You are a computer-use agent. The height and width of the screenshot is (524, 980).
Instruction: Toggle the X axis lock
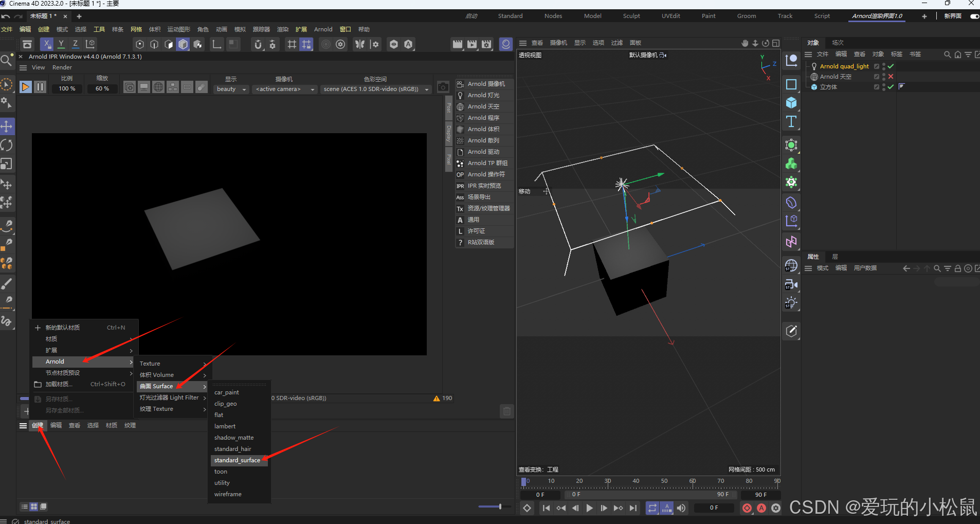pos(47,44)
